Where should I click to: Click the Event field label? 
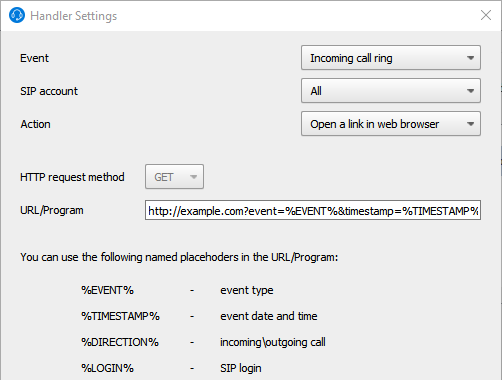pos(34,58)
